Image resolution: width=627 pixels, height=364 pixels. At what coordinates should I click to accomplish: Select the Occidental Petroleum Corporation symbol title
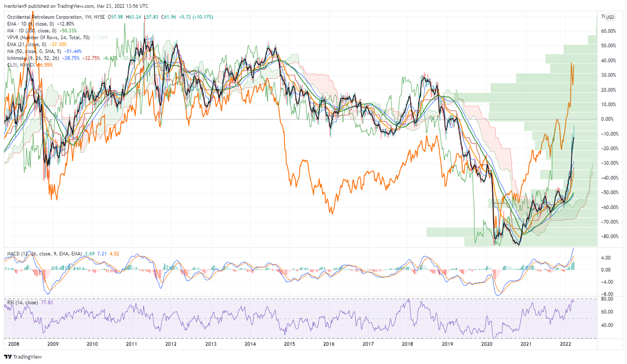click(44, 17)
